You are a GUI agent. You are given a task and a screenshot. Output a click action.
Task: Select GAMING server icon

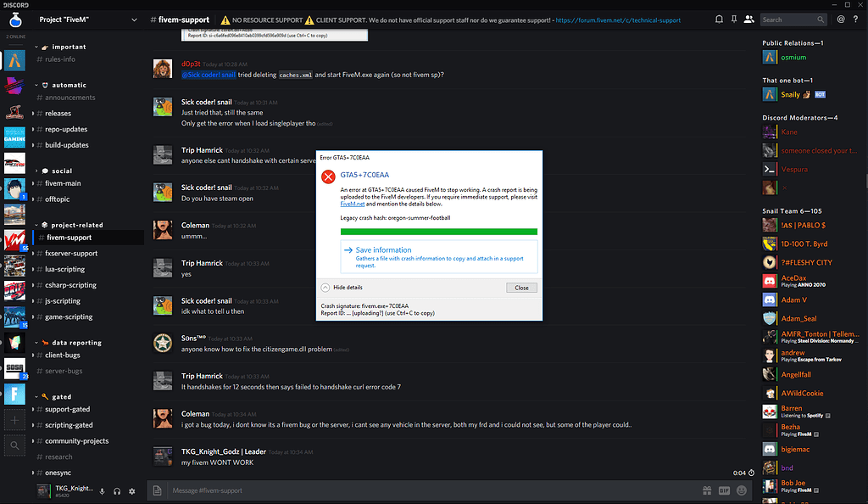(15, 137)
